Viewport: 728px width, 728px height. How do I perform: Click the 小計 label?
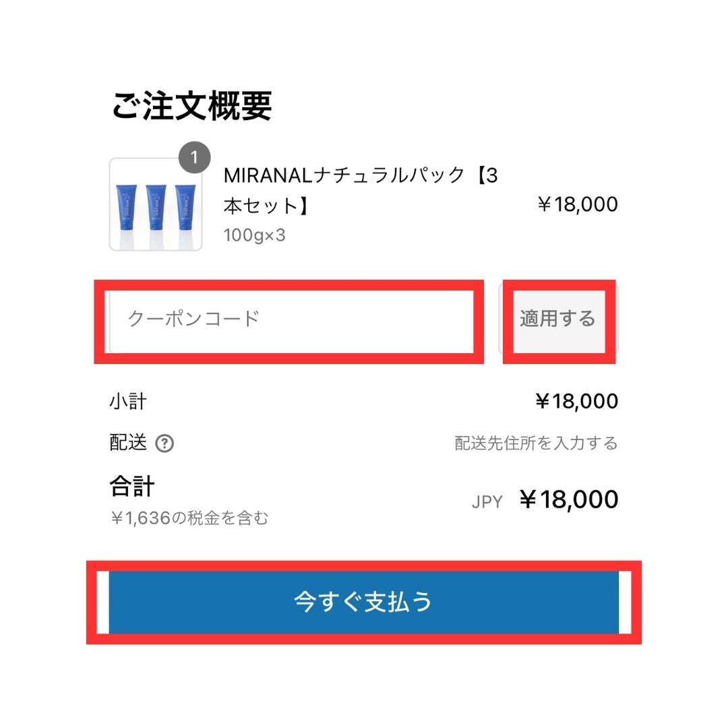[x=128, y=402]
